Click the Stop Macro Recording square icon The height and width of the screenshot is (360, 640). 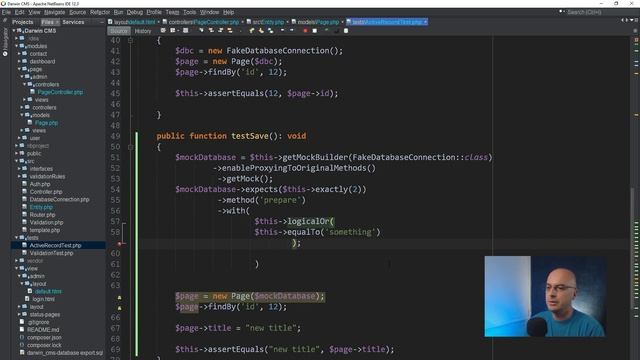pos(314,31)
